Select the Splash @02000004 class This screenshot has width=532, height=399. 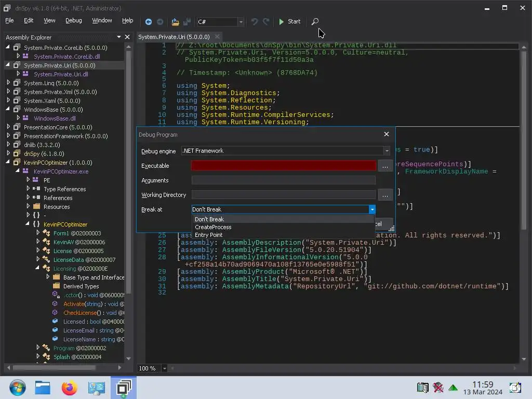click(x=77, y=357)
